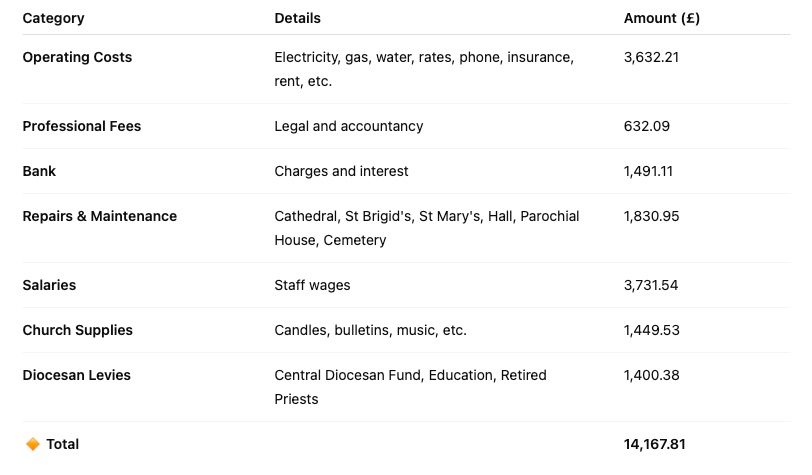Click the Operating Costs row label
Viewport: 812px width, 475px height.
click(x=77, y=57)
